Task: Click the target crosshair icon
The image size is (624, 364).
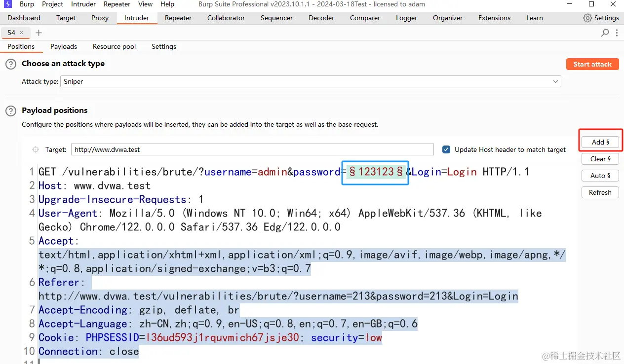Action: (x=35, y=149)
